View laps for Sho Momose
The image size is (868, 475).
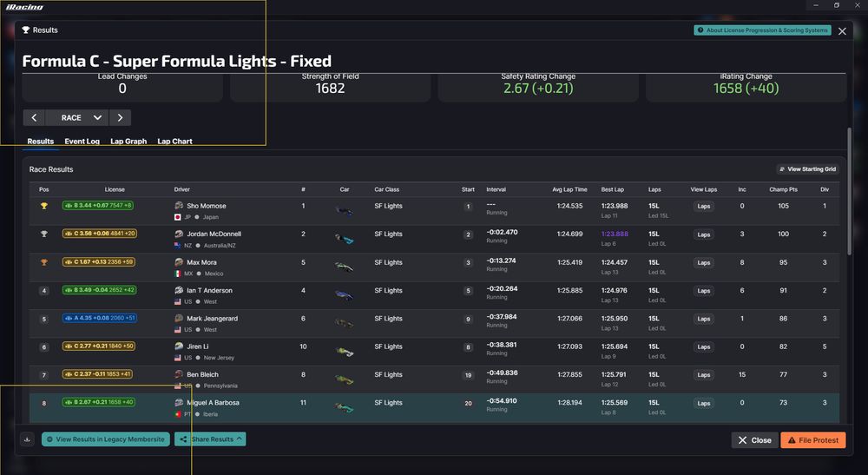click(x=704, y=206)
